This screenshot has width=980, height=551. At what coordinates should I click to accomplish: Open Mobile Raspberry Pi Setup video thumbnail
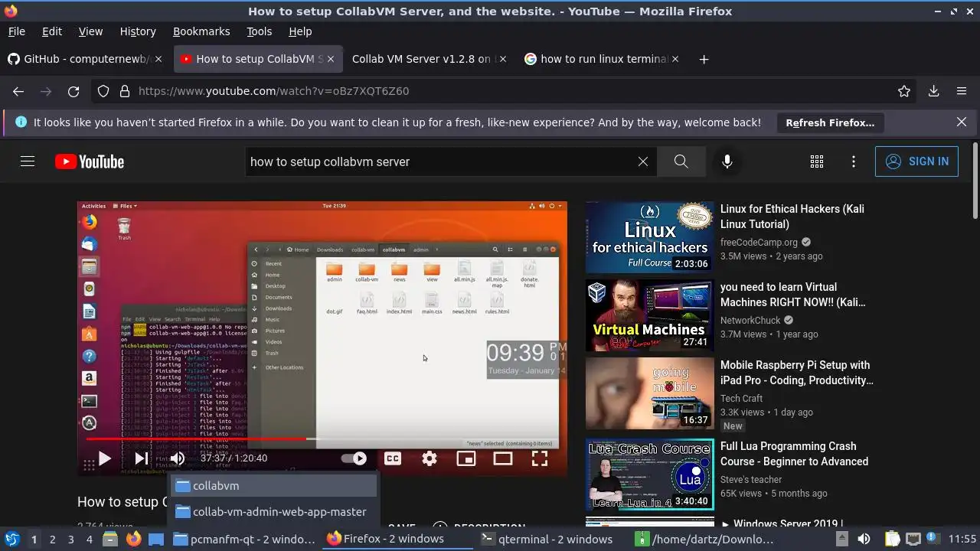(649, 393)
